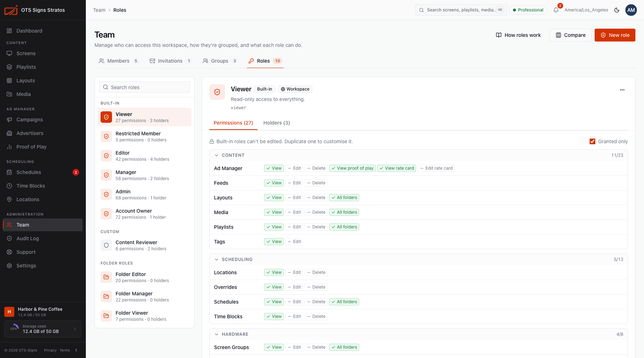This screenshot has height=358, width=644.
Task: Click the Privacy footer link
Action: click(x=50, y=350)
